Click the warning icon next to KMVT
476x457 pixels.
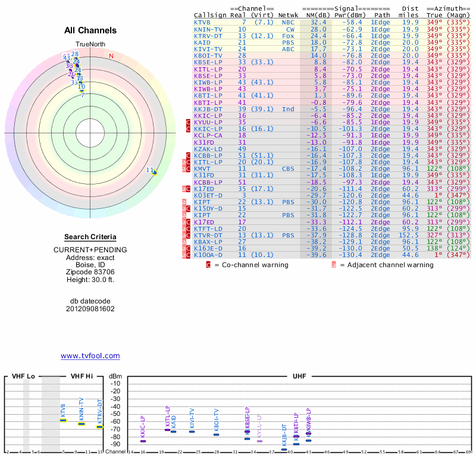point(189,168)
